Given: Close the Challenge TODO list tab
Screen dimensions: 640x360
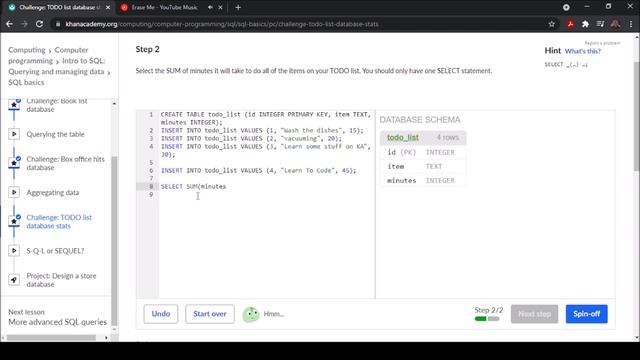Looking at the screenshot, I should (108, 7).
